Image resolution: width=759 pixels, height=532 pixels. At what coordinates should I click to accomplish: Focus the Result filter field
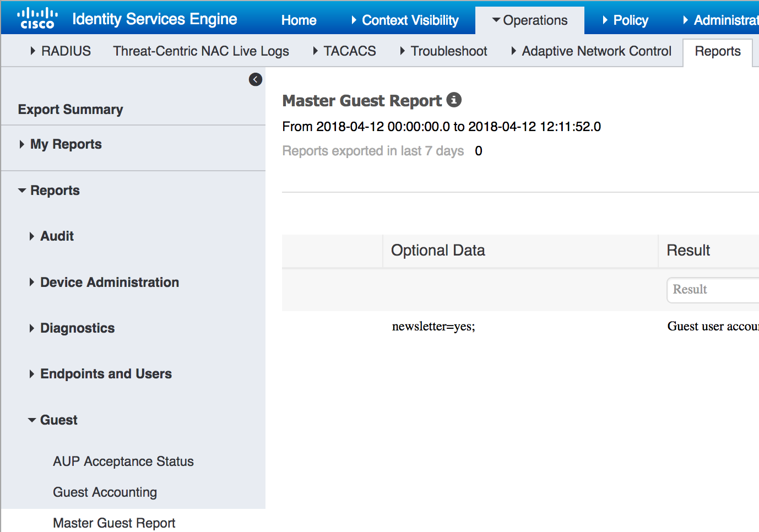point(713,290)
